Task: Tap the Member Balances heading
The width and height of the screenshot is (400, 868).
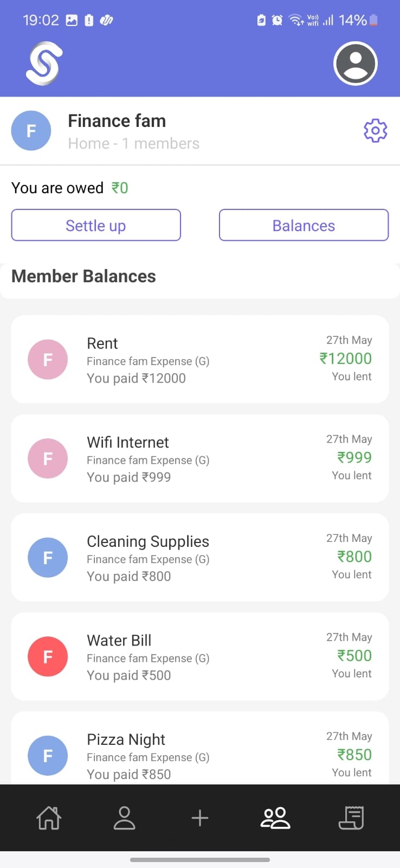Action: [83, 276]
